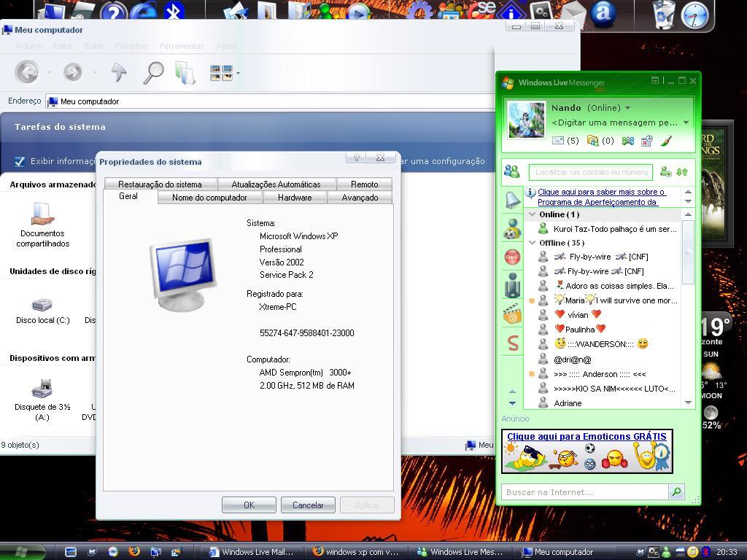Screen dimensions: 747x560
Task: Switch to the Restauração do sistema tab
Action: (160, 184)
